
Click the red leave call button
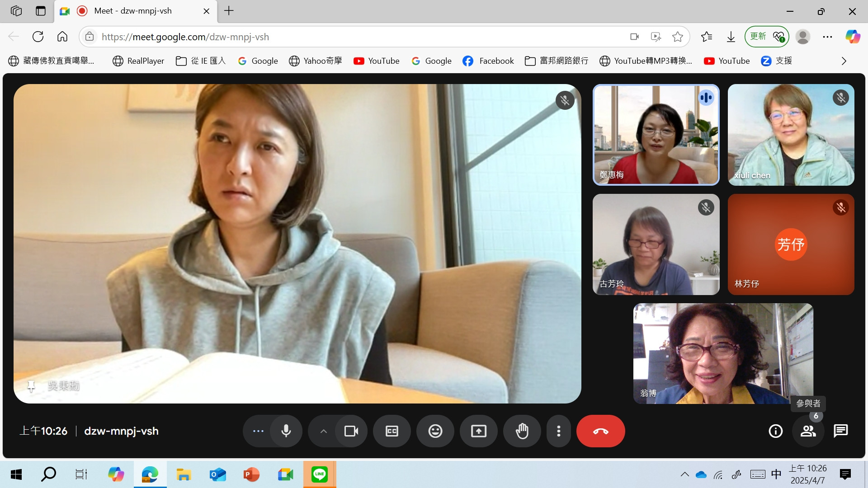[600, 431]
